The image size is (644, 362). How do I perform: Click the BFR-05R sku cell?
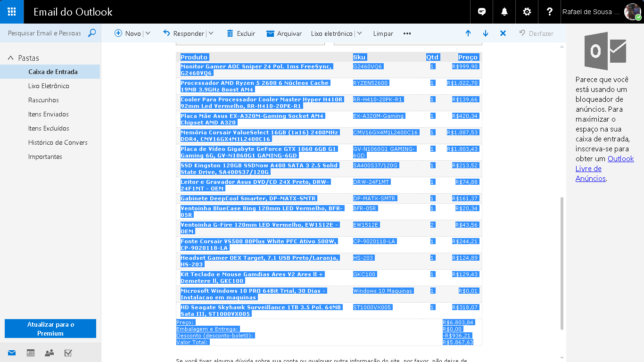[365, 208]
